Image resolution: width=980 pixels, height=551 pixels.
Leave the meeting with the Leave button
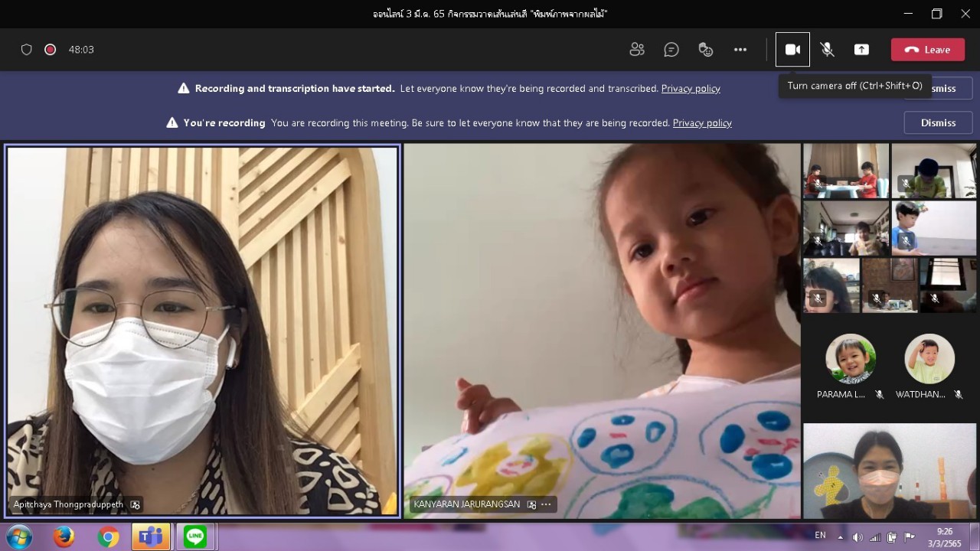coord(927,50)
